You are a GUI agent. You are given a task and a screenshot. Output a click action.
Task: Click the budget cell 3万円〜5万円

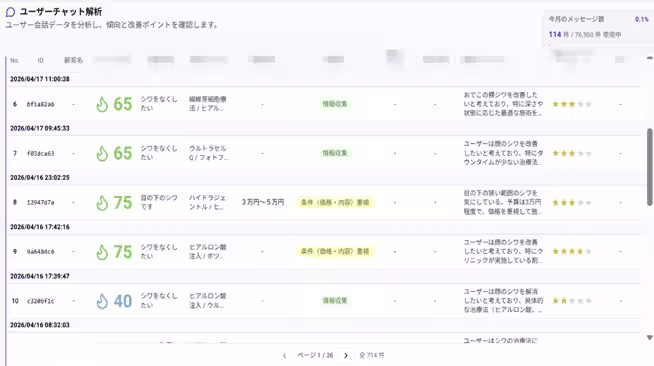pos(263,202)
